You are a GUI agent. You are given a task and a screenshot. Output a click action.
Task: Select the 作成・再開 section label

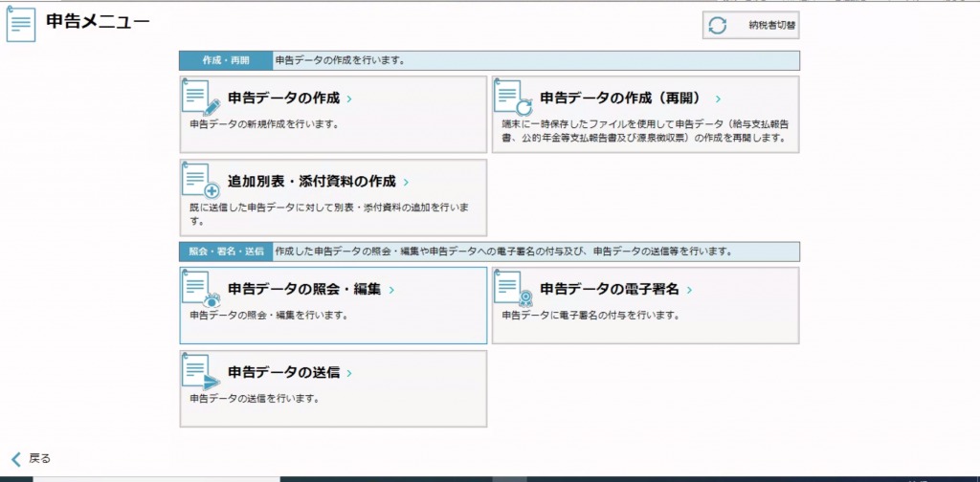pyautogui.click(x=226, y=60)
